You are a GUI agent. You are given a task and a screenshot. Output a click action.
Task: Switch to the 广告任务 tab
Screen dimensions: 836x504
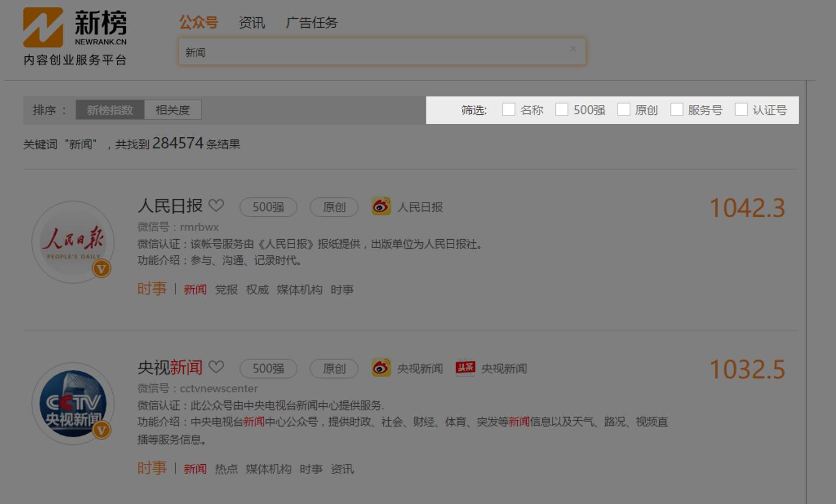pos(312,22)
